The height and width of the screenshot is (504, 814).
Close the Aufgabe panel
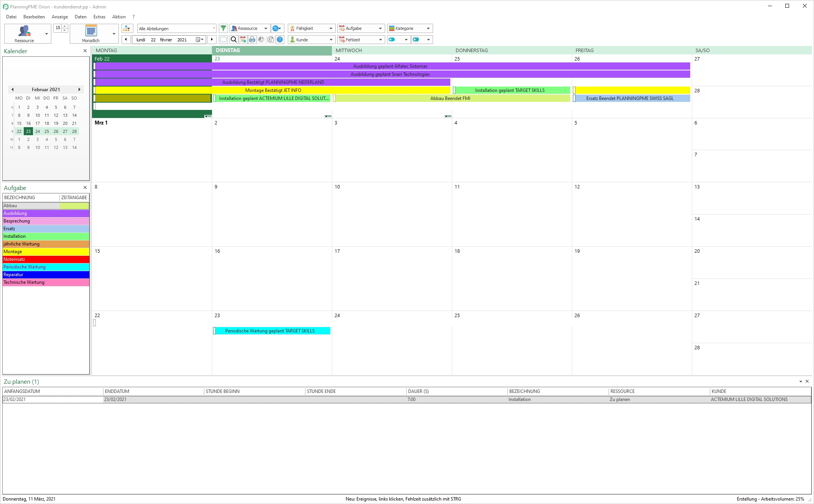pyautogui.click(x=85, y=188)
